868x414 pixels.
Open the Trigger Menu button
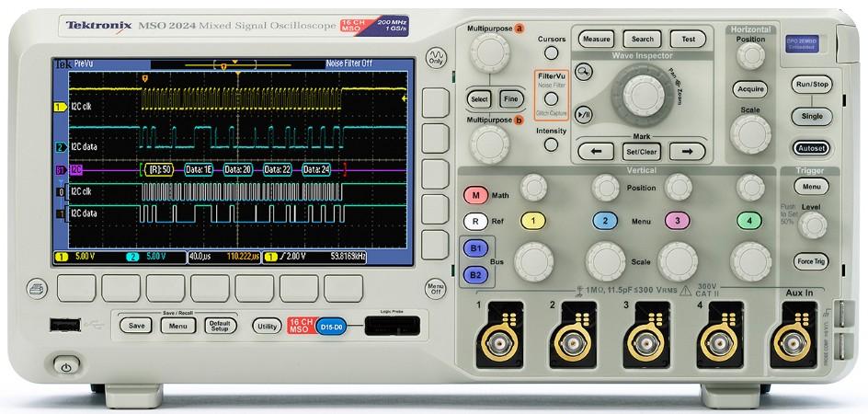coord(812,187)
